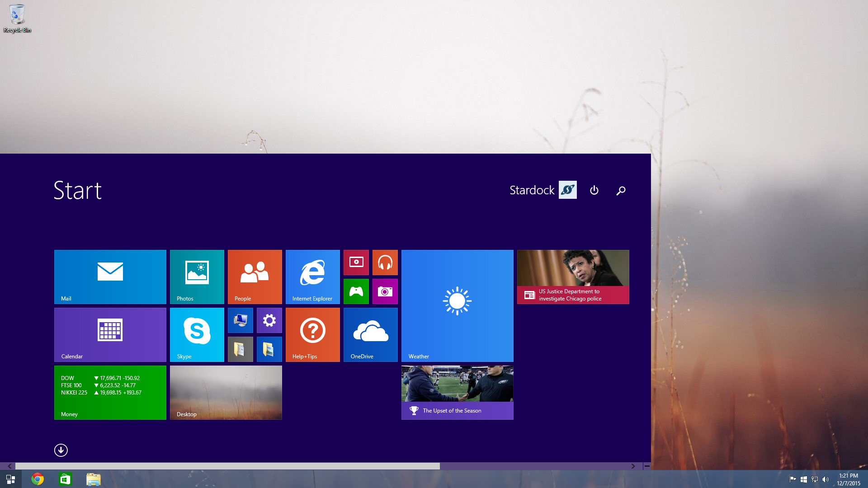Click the Help+Tips tile
Image resolution: width=868 pixels, height=488 pixels.
(x=312, y=334)
